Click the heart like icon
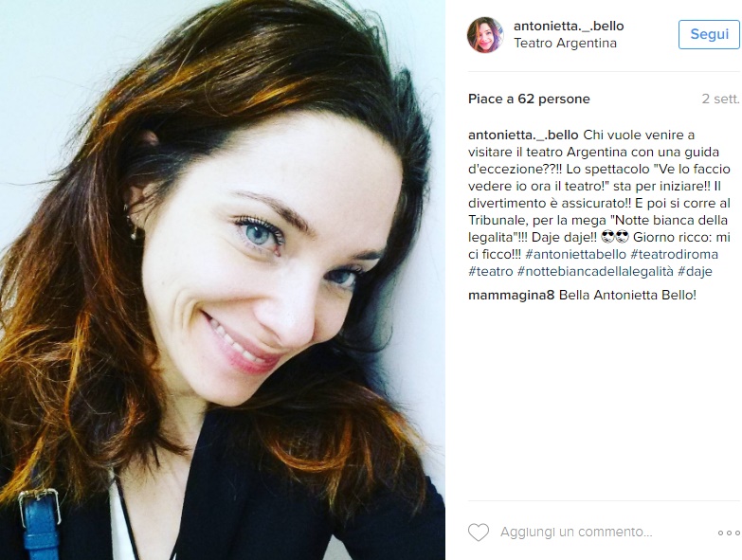 pyautogui.click(x=479, y=533)
